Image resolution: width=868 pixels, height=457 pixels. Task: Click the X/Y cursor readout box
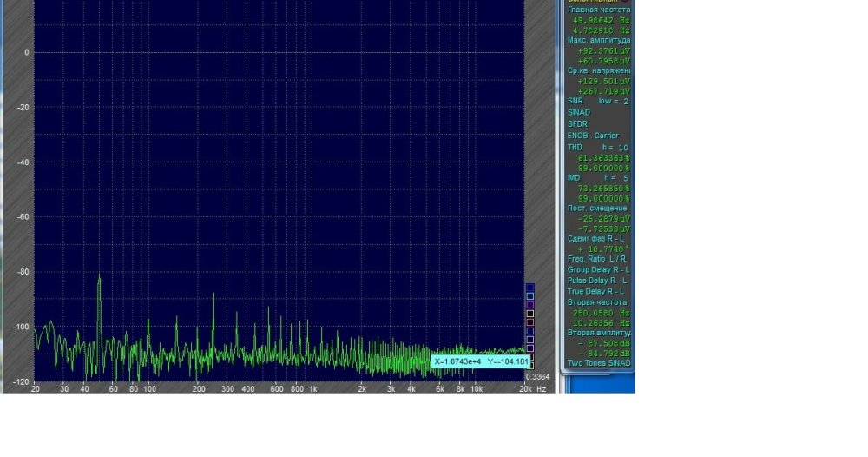tap(480, 361)
